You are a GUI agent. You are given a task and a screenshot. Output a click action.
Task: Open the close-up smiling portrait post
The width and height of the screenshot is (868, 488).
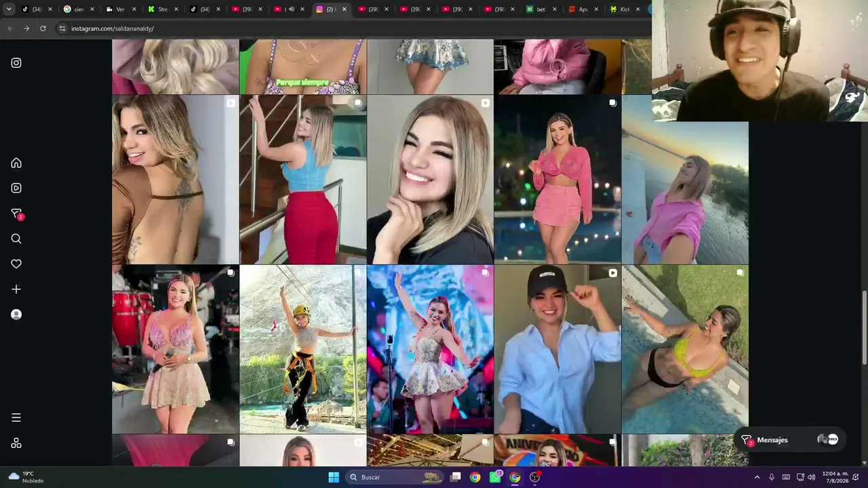click(431, 180)
